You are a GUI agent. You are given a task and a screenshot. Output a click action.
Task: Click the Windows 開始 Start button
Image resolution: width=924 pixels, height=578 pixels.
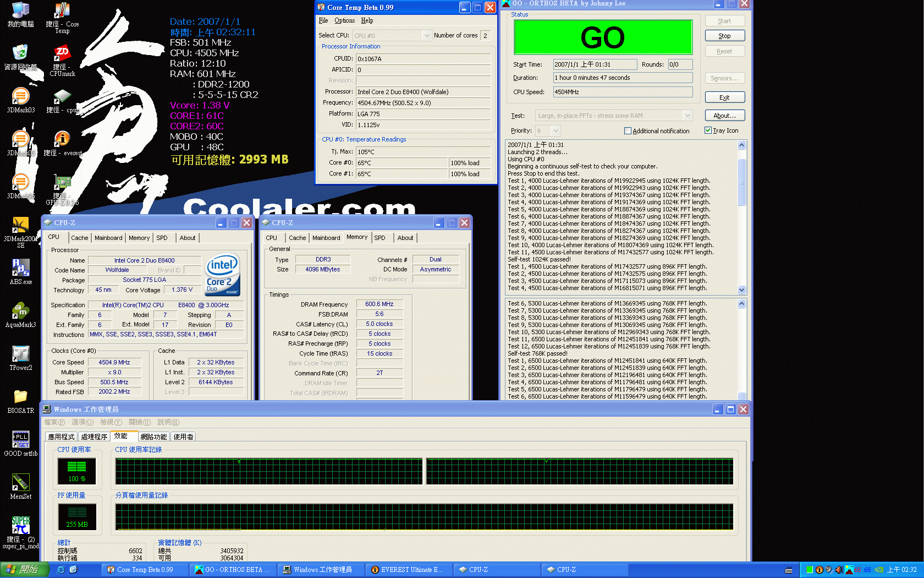24,570
